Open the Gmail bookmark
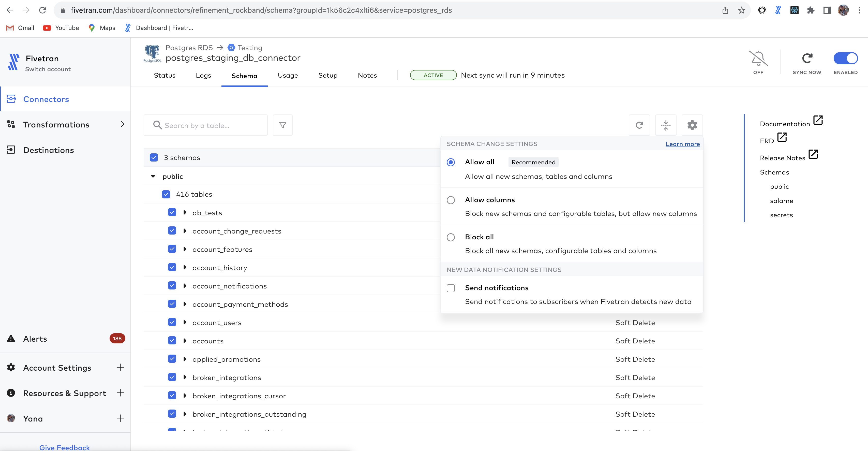868x451 pixels. click(x=20, y=28)
